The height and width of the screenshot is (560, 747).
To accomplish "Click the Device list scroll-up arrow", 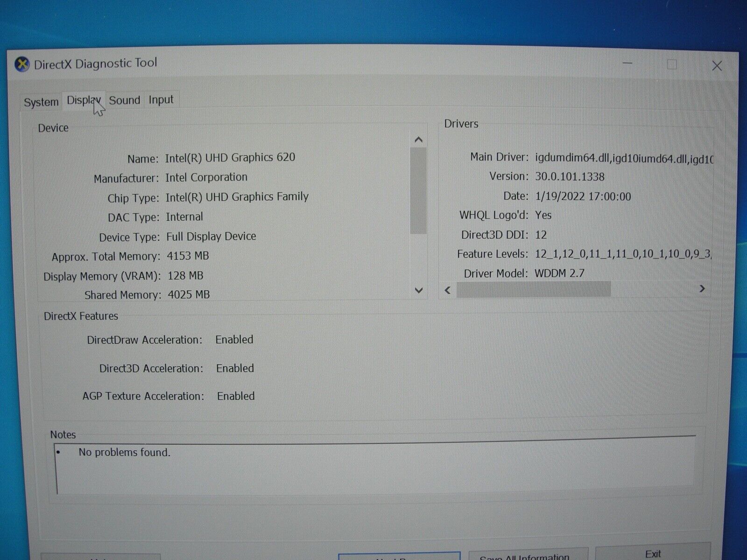I will click(x=418, y=140).
